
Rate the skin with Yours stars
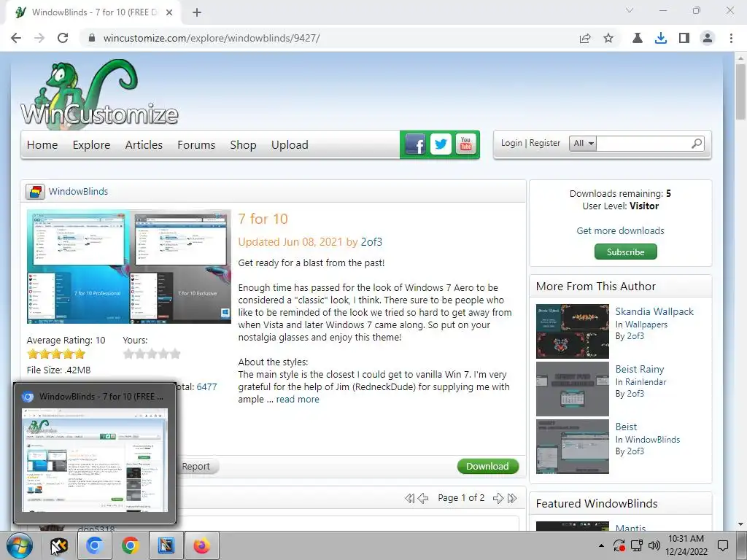(152, 354)
